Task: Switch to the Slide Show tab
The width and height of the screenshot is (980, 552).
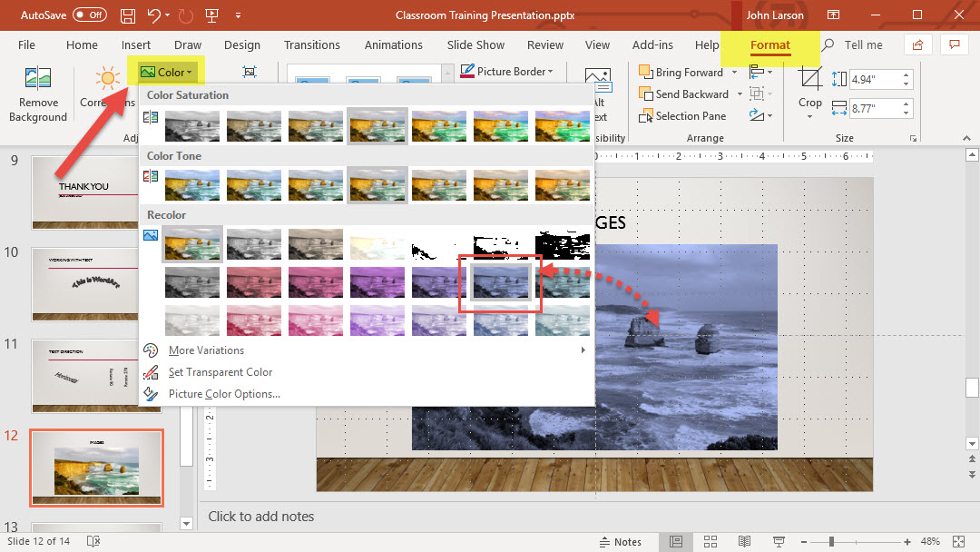Action: pos(475,44)
